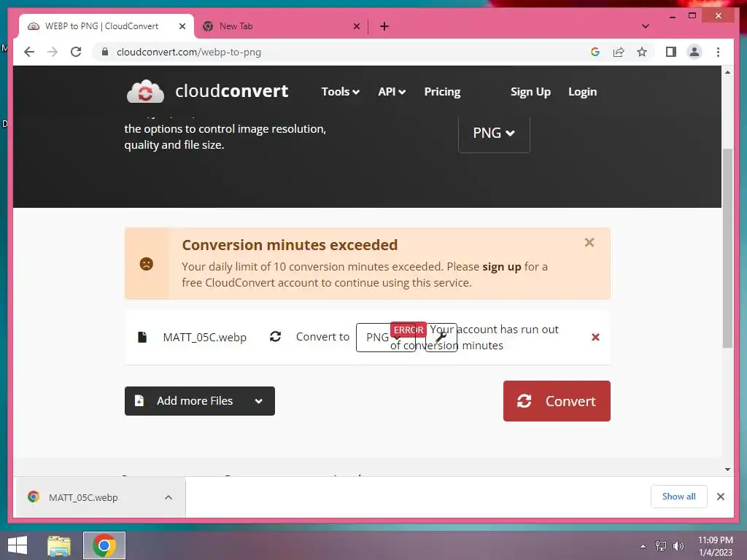Open the Windows Start menu
Image resolution: width=747 pixels, height=560 pixels.
click(x=18, y=545)
